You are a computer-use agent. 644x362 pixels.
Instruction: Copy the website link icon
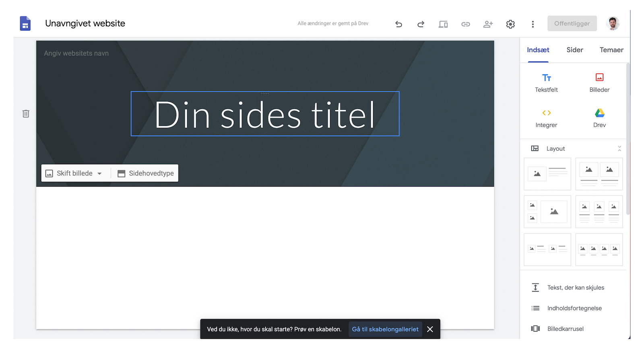click(466, 24)
